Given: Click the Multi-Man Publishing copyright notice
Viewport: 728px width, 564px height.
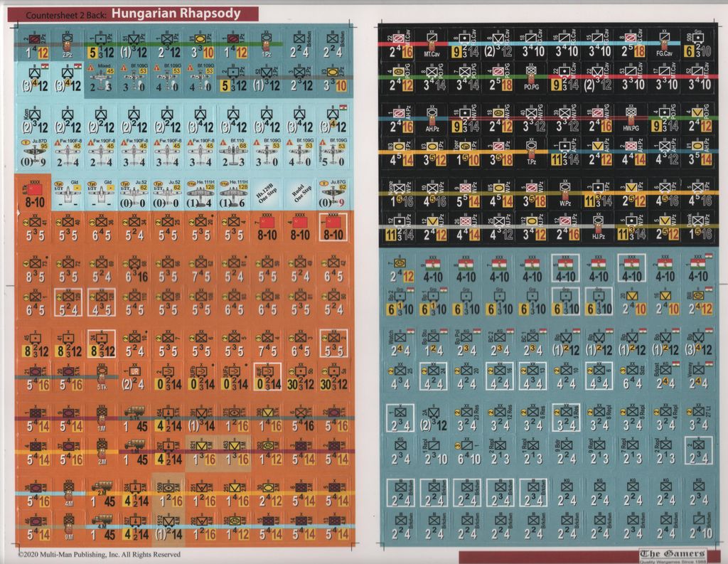Looking at the screenshot, I should point(100,554).
